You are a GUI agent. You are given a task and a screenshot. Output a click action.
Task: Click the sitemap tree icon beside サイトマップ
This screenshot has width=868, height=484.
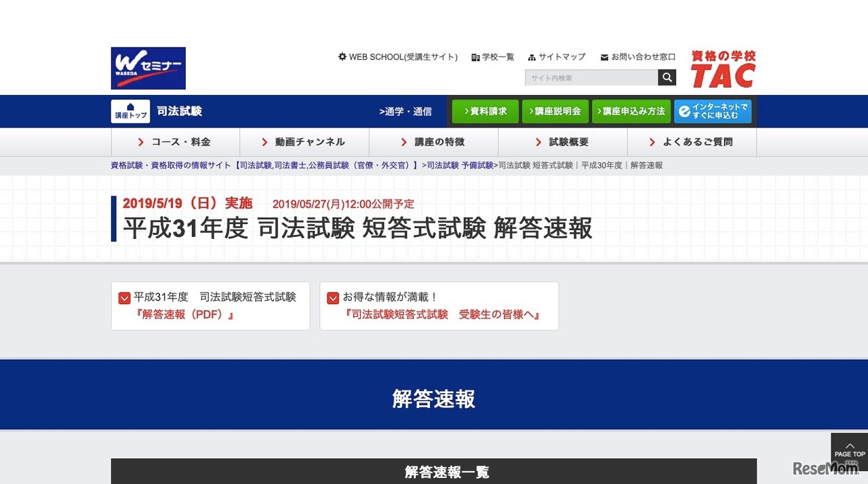tap(532, 57)
